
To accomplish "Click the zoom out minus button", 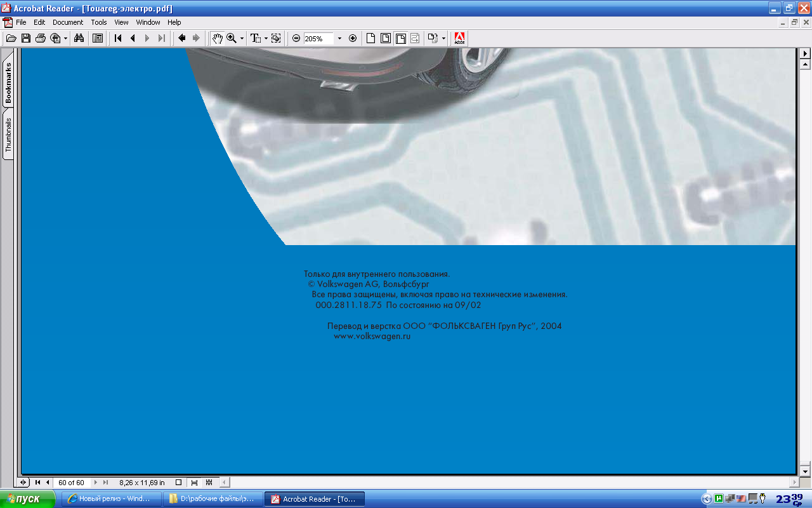I will [x=296, y=38].
